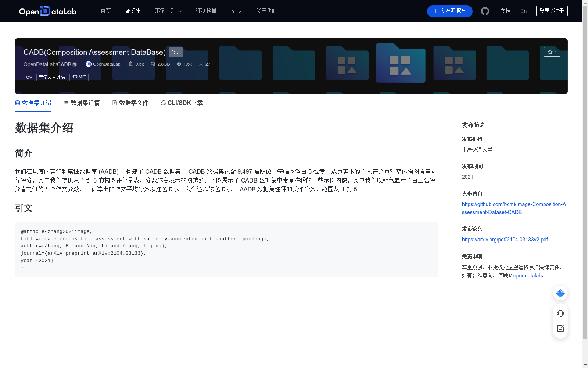The image size is (588, 368).
Task: Click the 美学质量评估 tag
Action: pos(52,77)
